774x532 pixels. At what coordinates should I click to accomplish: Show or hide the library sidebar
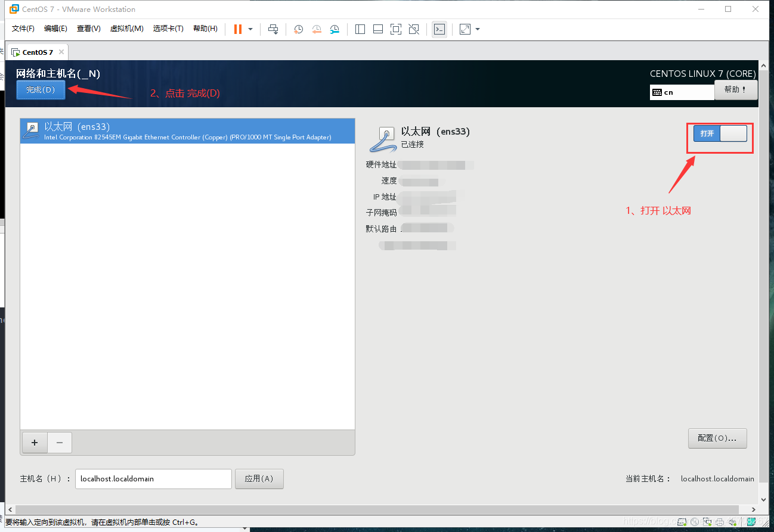tap(360, 29)
